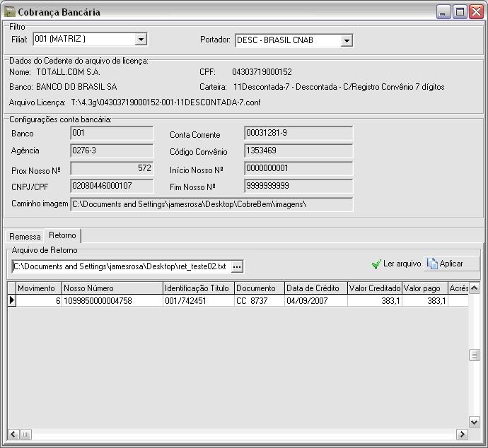Click the horizontal scroll left arrow
The width and height of the screenshot is (488, 448).
point(13,435)
